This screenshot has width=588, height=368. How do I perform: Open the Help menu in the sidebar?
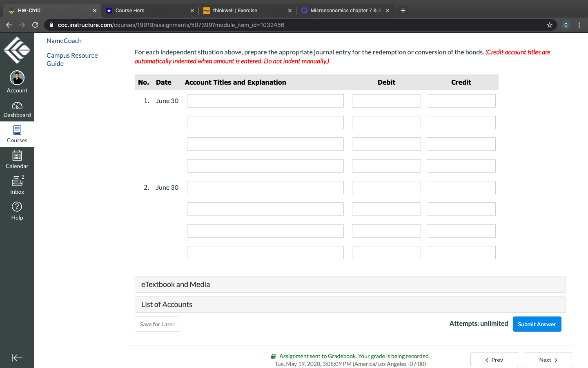pos(17,211)
